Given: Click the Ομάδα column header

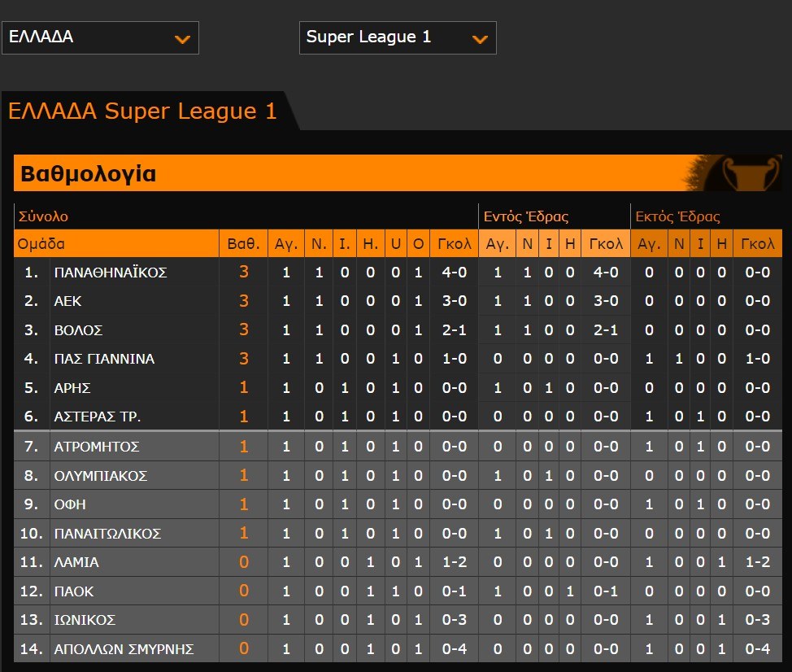Looking at the screenshot, I should (x=42, y=243).
